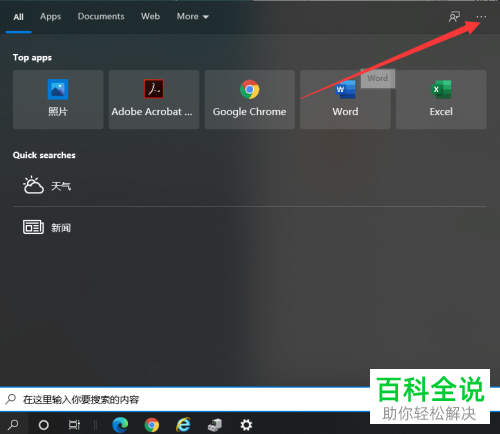Launch Internet Explorer from the taskbar
Viewport: 500px width, 434px height.
[x=183, y=425]
